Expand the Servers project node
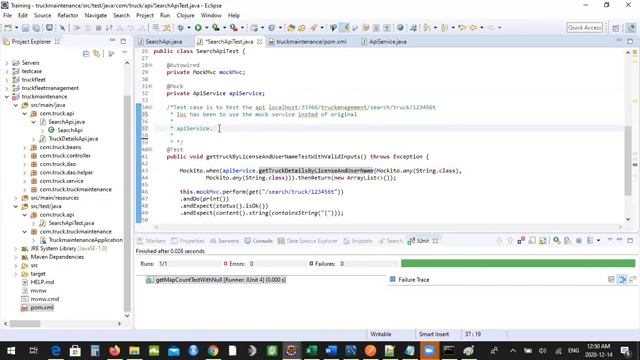The width and height of the screenshot is (640, 360). point(7,63)
